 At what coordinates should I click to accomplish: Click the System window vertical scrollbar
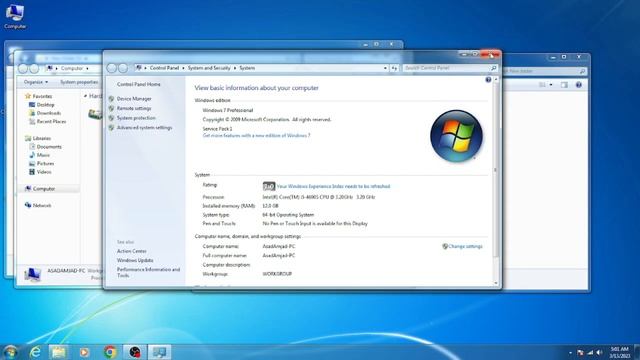coord(496,170)
